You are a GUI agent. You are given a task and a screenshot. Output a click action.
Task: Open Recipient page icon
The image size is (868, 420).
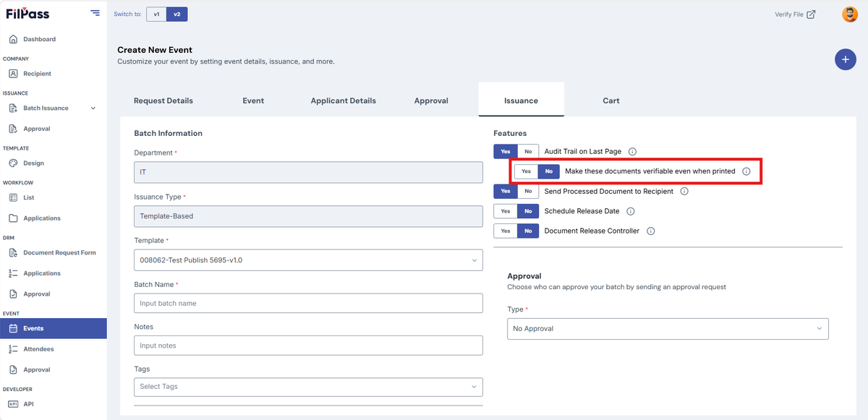(x=13, y=74)
